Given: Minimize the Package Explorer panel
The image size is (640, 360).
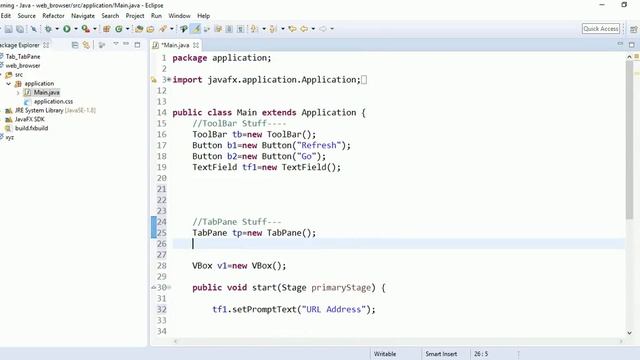Looking at the screenshot, I should [126, 44].
